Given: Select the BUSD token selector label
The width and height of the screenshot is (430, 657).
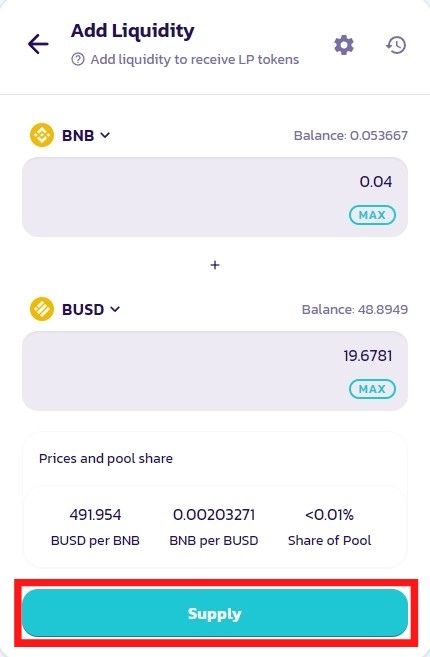Looking at the screenshot, I should coord(83,310).
